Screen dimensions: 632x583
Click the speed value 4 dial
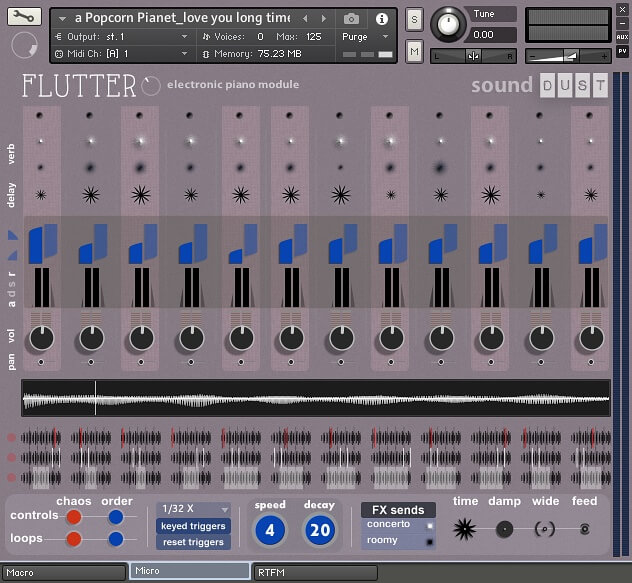click(x=270, y=531)
